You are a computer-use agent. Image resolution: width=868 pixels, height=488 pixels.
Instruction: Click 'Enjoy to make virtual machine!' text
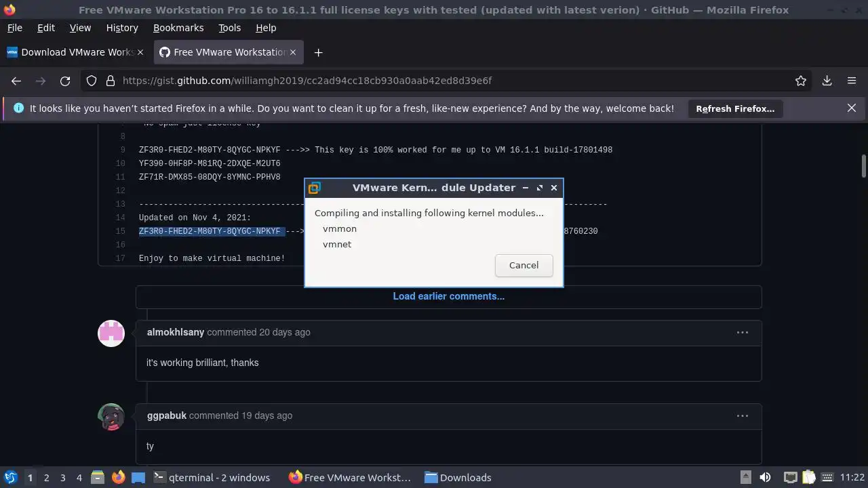[212, 258]
